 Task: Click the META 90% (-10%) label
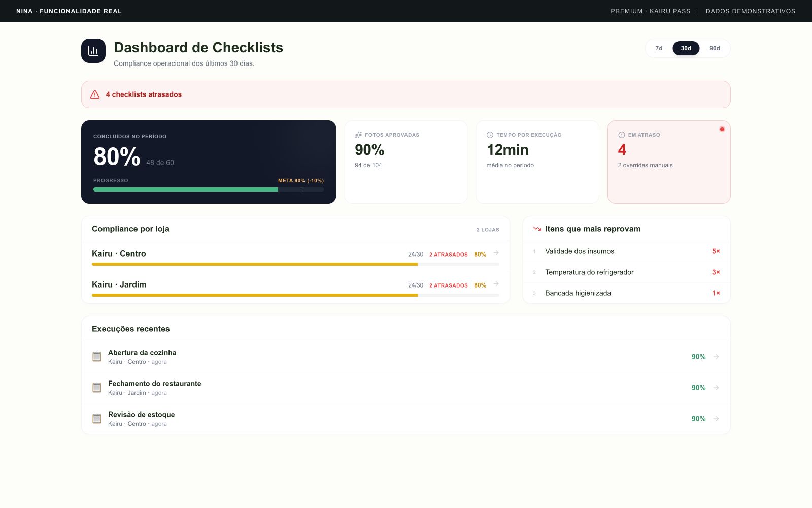click(301, 181)
